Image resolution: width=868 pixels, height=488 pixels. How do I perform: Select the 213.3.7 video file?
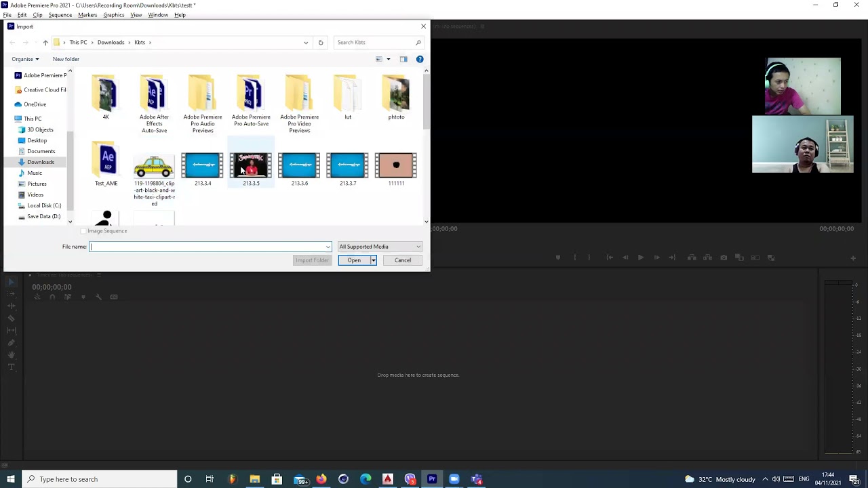[348, 169]
